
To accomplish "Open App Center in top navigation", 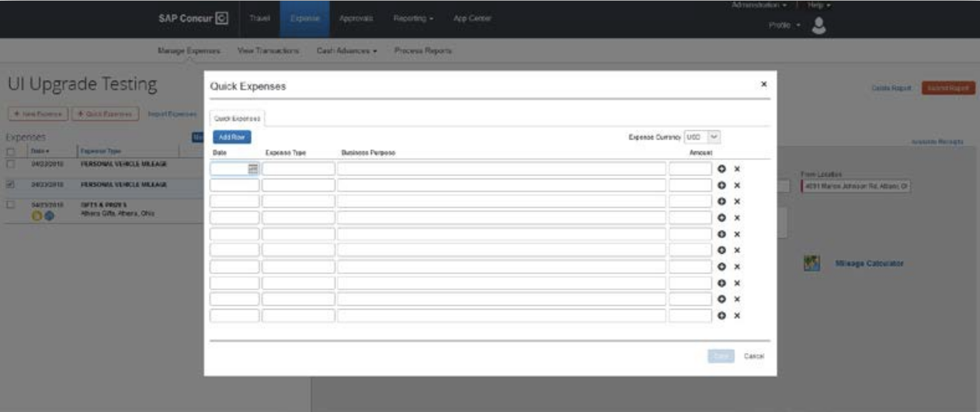I will tap(472, 19).
